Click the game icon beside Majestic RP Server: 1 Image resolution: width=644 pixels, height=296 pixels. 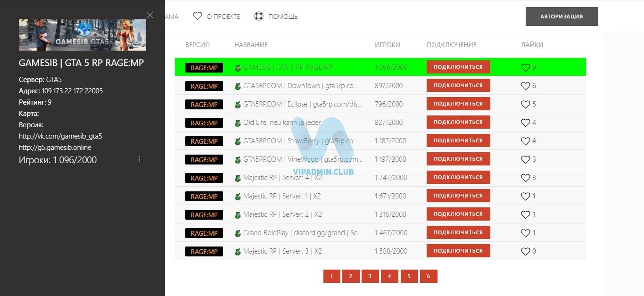(238, 197)
